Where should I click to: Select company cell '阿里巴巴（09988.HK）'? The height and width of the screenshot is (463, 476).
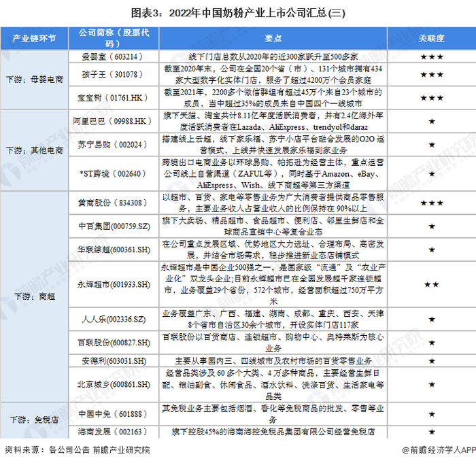114,121
